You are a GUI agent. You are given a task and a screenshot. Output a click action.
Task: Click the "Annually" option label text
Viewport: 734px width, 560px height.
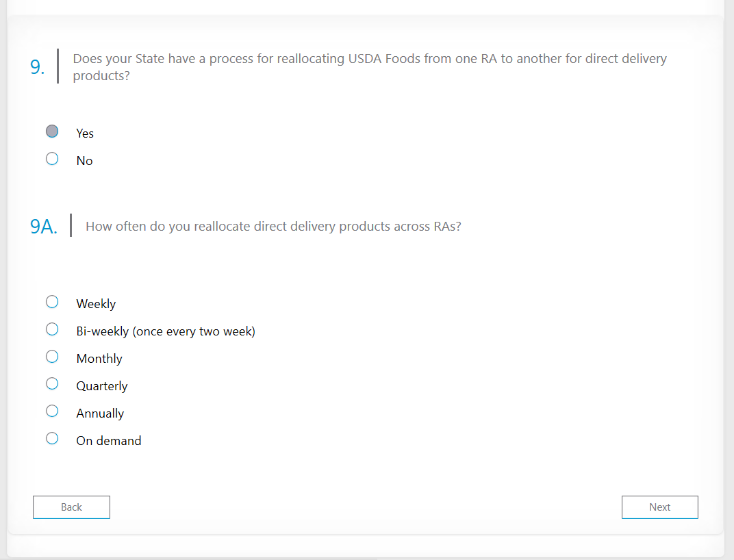click(100, 413)
